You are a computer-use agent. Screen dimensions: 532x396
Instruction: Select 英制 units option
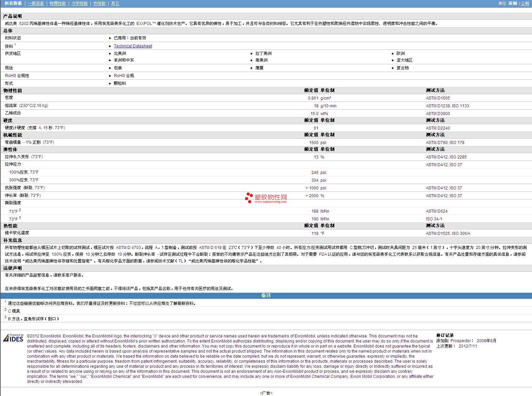[x=512, y=3]
